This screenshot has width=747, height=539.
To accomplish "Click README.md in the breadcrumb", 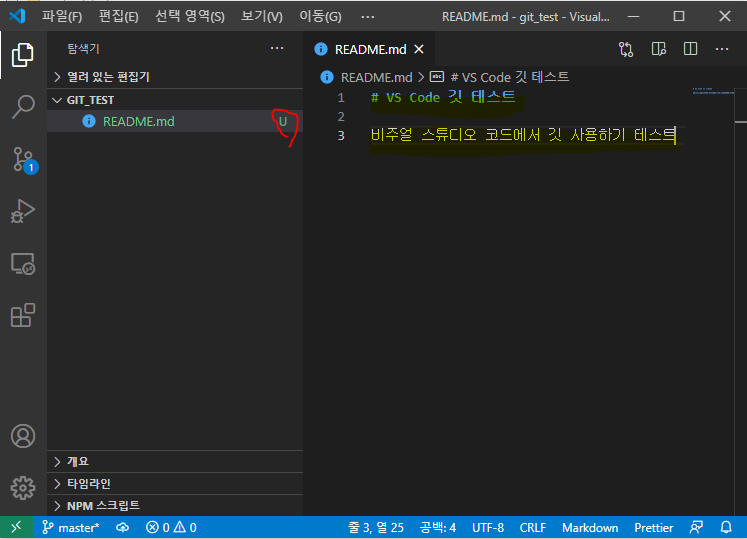I will pyautogui.click(x=376, y=77).
